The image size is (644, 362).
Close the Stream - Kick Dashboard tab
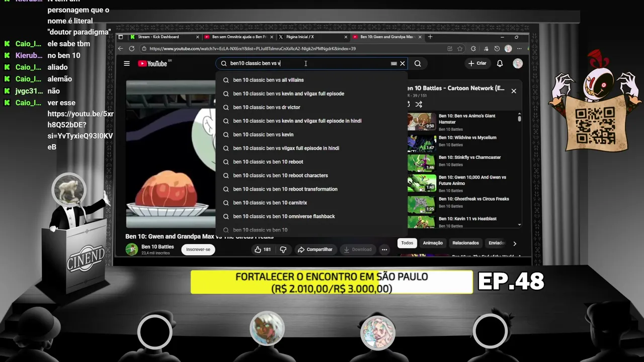[198, 37]
